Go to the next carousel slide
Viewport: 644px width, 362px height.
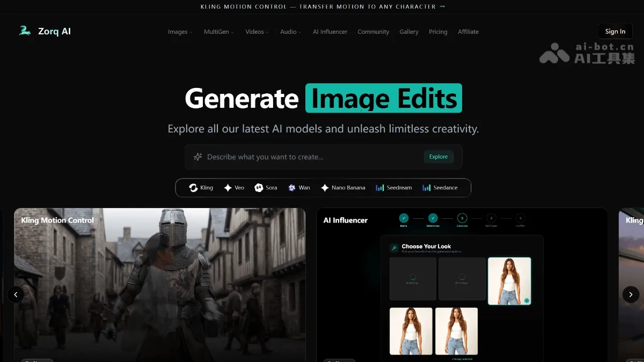631,294
